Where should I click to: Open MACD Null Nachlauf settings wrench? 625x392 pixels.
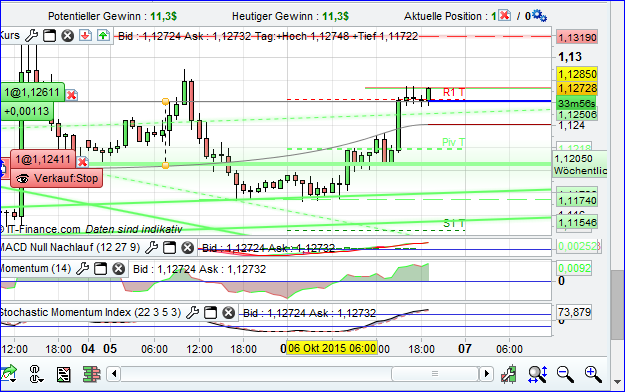click(x=151, y=248)
